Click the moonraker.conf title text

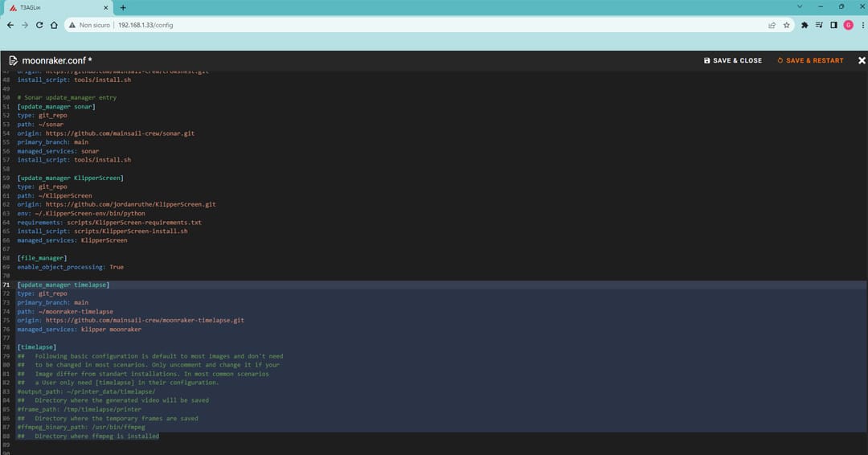coord(57,60)
